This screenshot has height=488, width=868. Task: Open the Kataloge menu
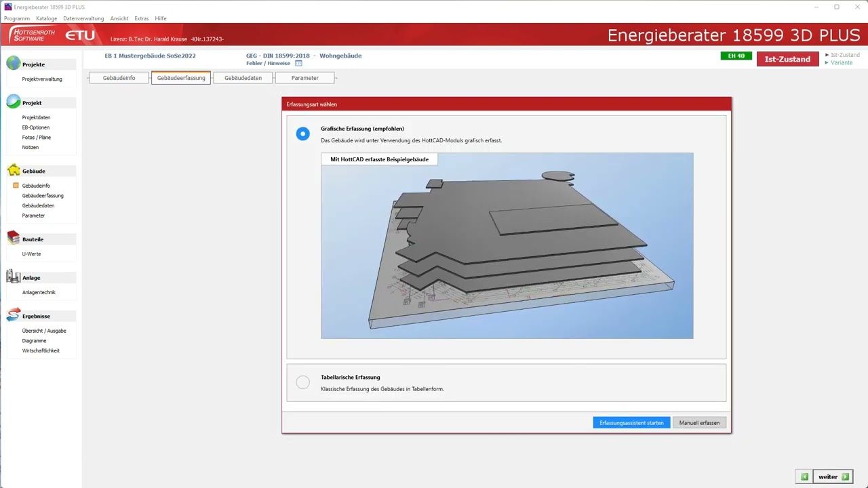click(47, 18)
